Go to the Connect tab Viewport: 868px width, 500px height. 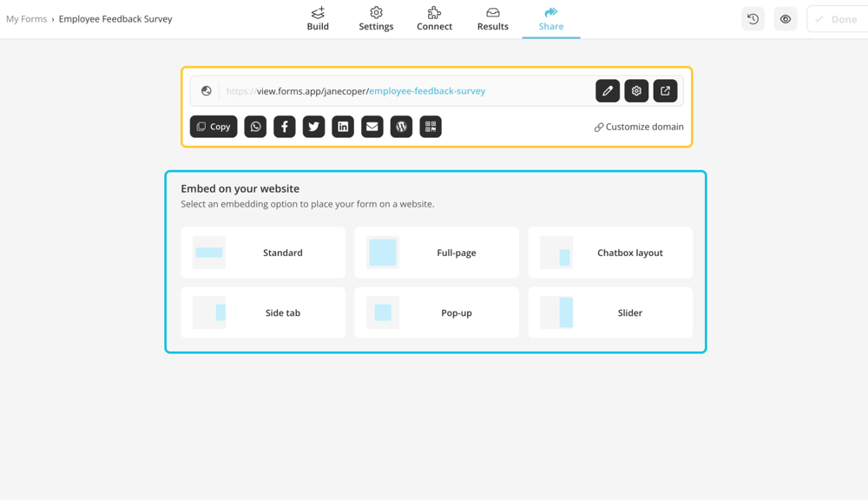pos(434,19)
